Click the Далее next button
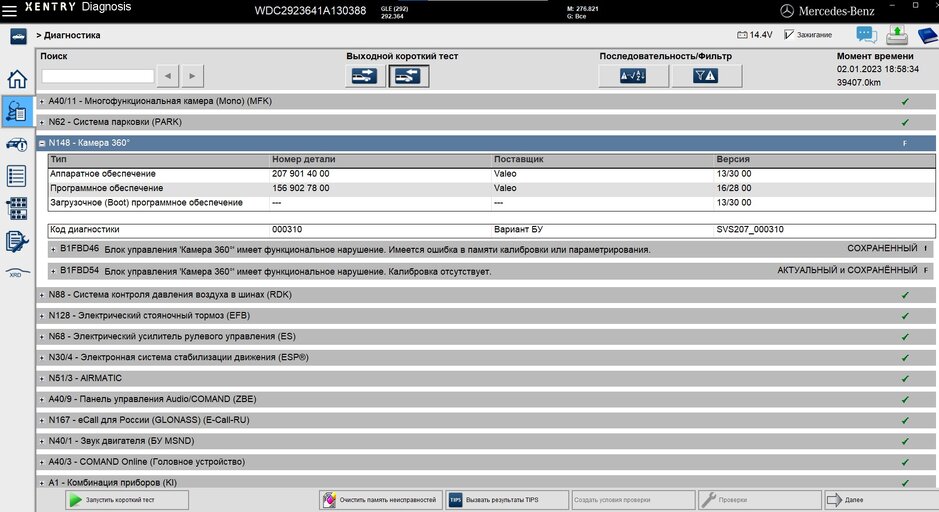 (880, 499)
